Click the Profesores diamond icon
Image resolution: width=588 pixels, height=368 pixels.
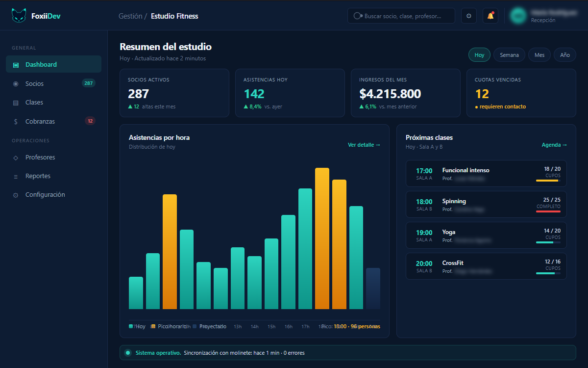click(x=16, y=158)
